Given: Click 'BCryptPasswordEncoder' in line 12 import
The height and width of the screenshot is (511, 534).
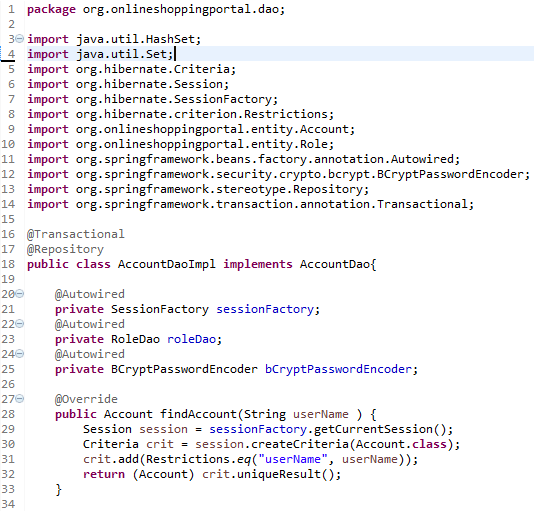Looking at the screenshot, I should tap(450, 174).
